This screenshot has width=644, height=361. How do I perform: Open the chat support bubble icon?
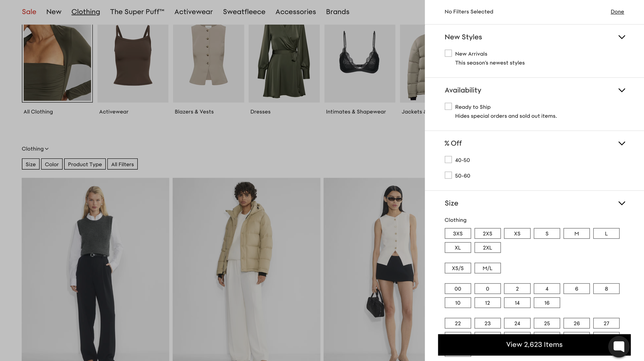tap(619, 346)
